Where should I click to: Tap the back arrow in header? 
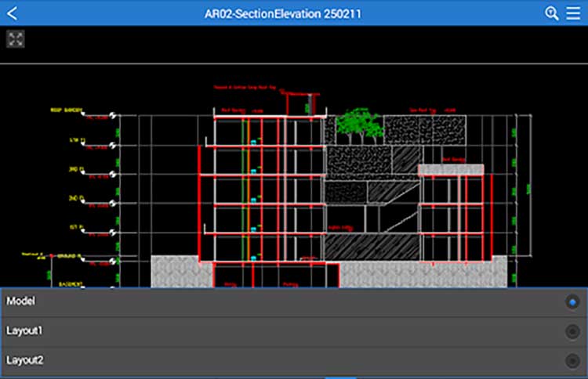coord(13,13)
